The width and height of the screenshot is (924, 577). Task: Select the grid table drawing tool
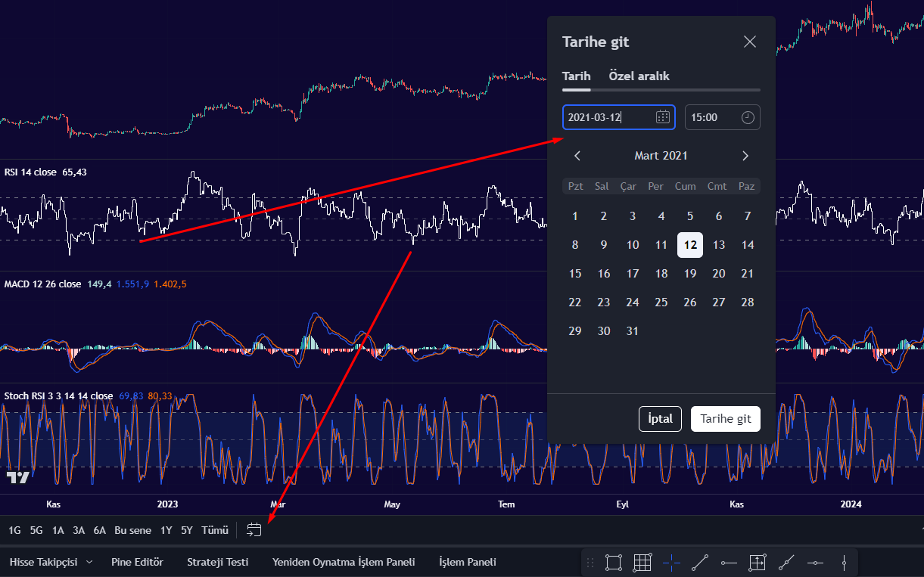point(642,563)
